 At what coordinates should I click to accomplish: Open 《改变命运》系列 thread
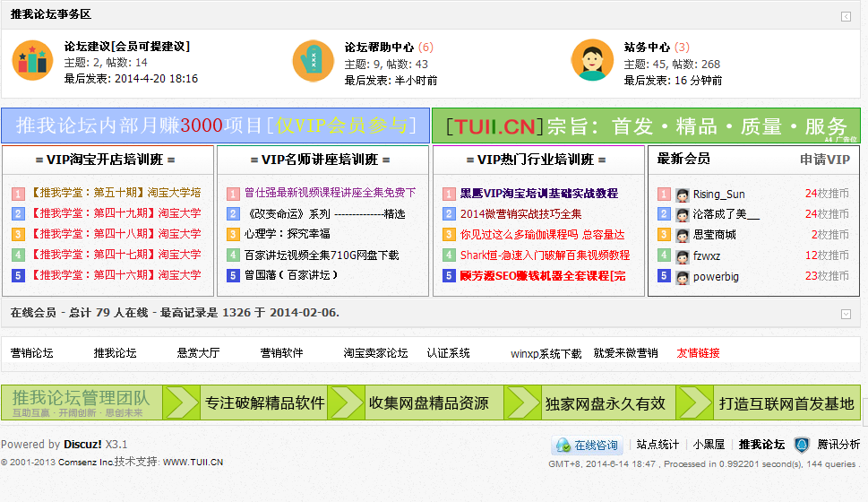(325, 214)
